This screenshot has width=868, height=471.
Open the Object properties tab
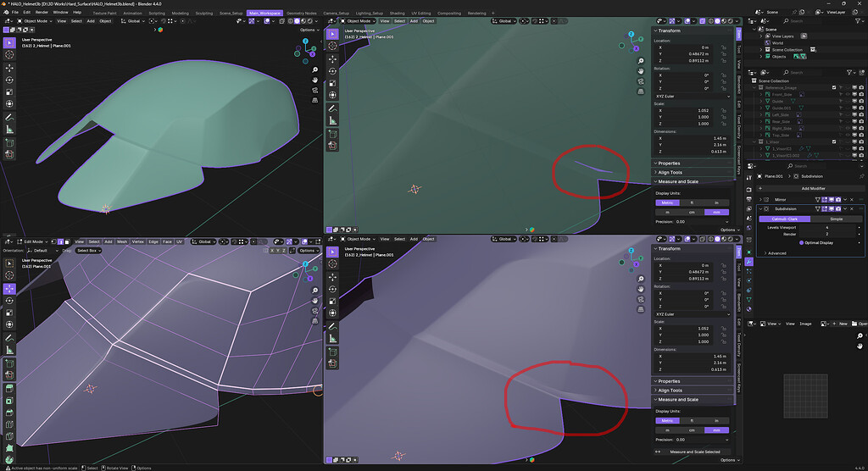749,252
